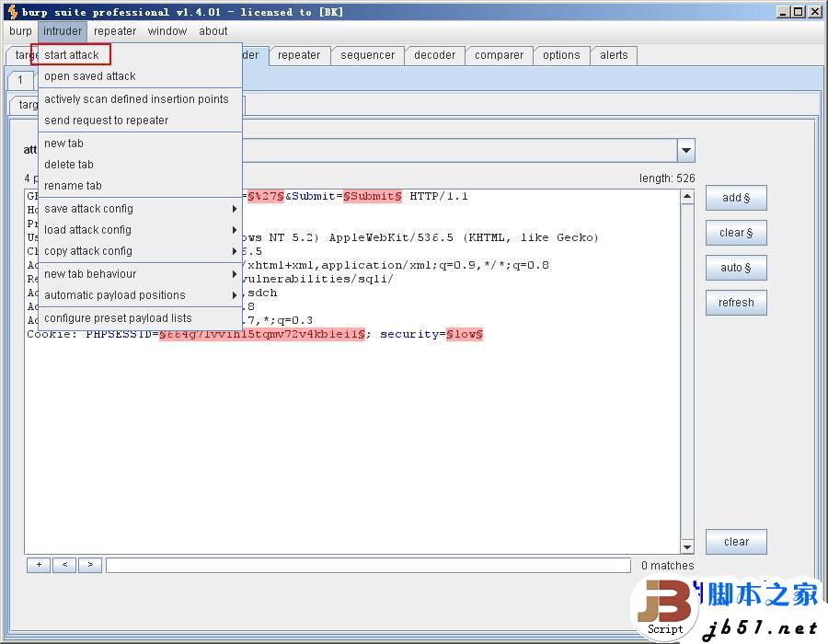
Task: Click the add § button
Action: tap(736, 198)
